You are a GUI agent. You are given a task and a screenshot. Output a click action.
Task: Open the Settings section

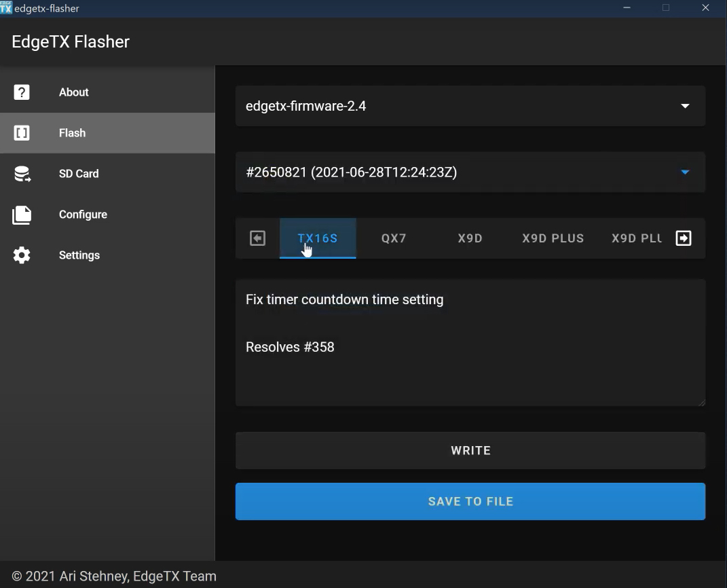point(107,255)
